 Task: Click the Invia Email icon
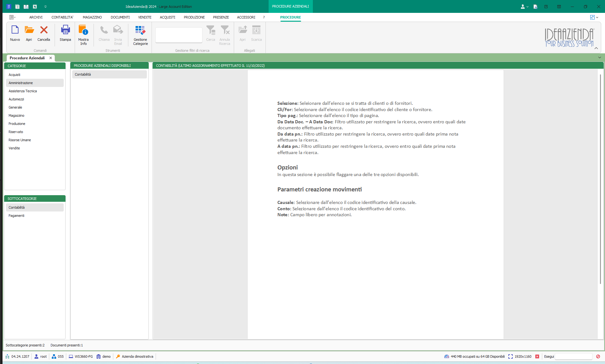pos(118,30)
